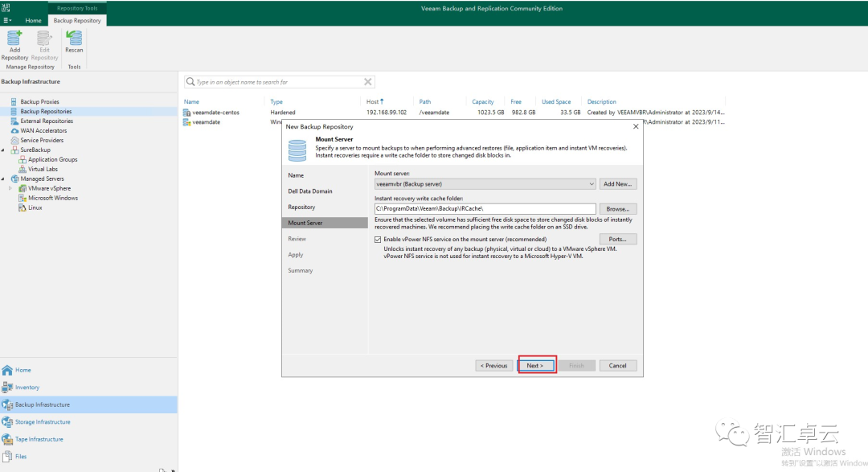
Task: Go to the Repository wizard step
Action: pos(301,207)
